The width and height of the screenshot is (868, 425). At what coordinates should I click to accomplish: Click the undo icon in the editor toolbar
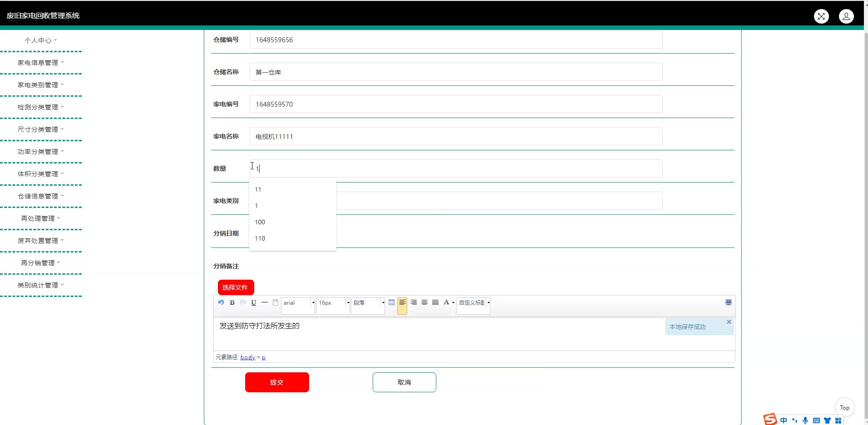click(x=221, y=302)
